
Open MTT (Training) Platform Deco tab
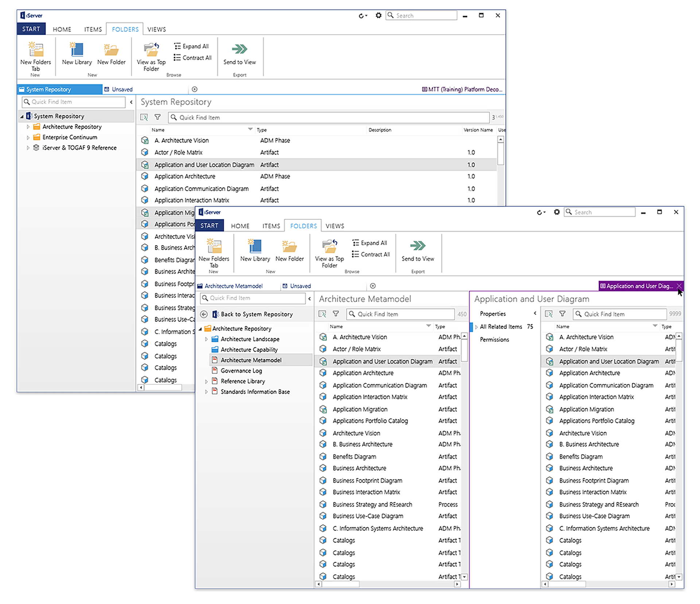462,89
